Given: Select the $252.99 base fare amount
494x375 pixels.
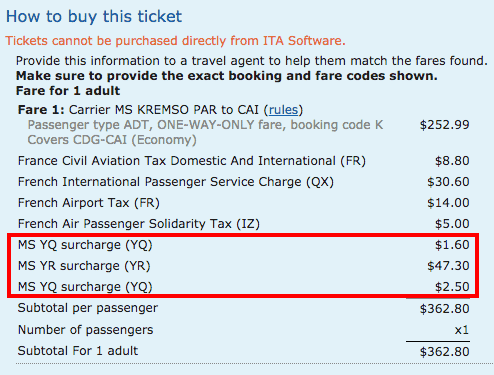Looking at the screenshot, I should [x=444, y=125].
